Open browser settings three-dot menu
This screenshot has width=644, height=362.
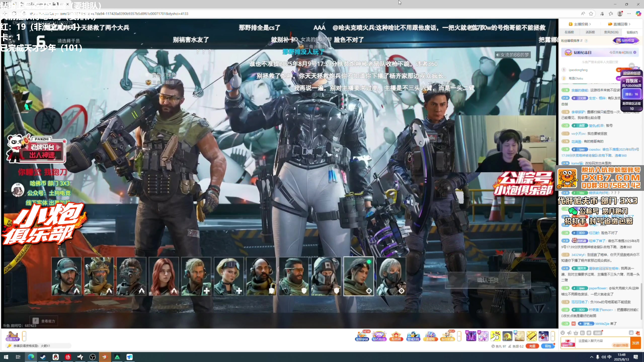(x=629, y=14)
